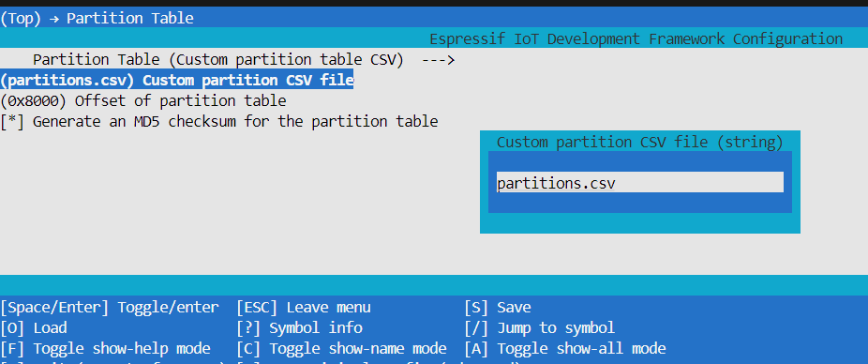This screenshot has width=868, height=364.
Task: Expand the Partition Table choice arrow
Action: coord(438,60)
